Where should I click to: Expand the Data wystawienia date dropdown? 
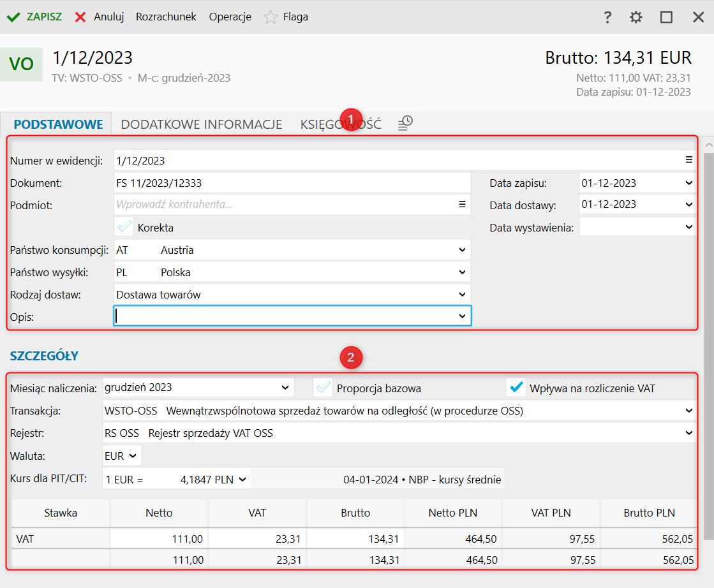coord(688,227)
